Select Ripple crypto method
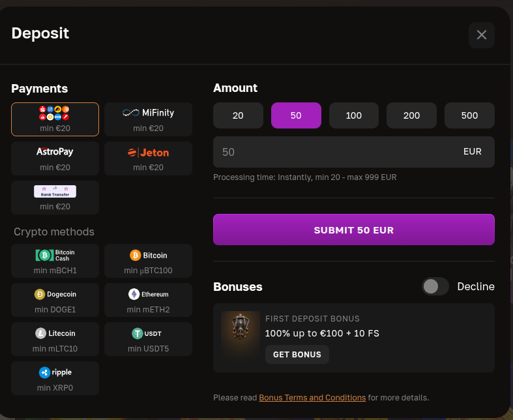Viewport: 513px width, 420px height. click(x=55, y=378)
